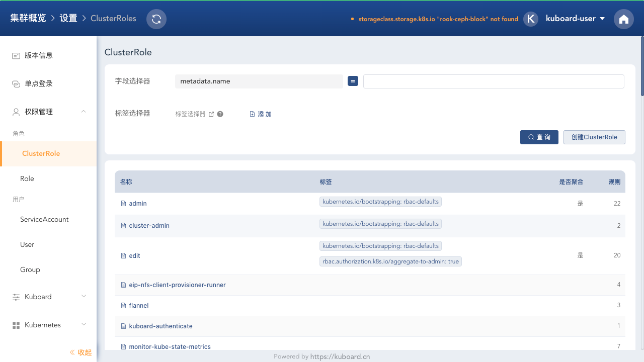
Task: Open monitor-kube-state-metrics ClusterRole
Action: coord(170,347)
